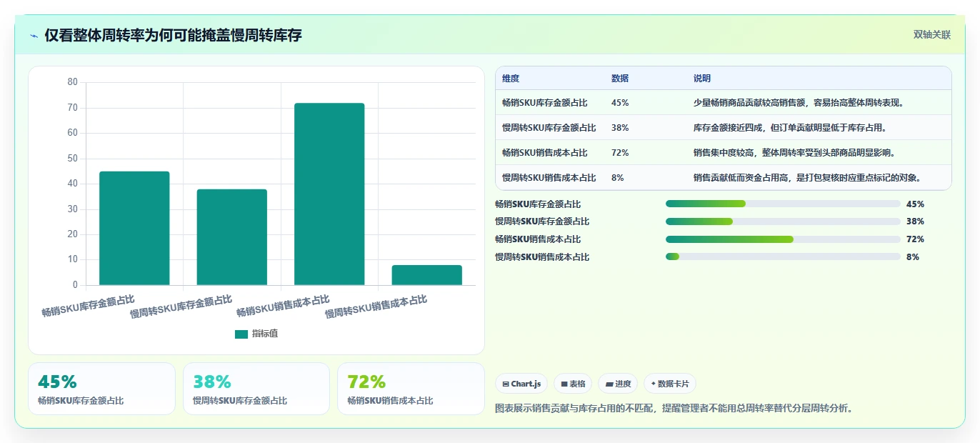
Task: Click the panel title 仅看整体周转率为何可能掩盖慢周转库存
Action: (173, 35)
